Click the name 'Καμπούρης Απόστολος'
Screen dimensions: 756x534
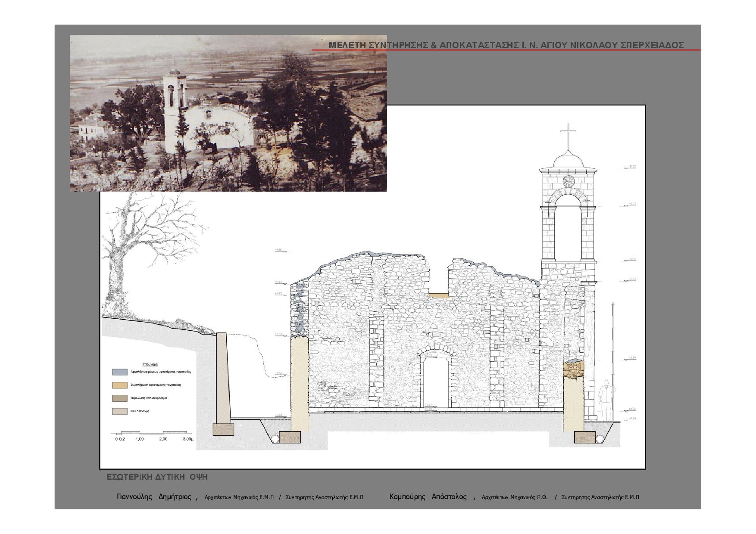[x=428, y=497]
